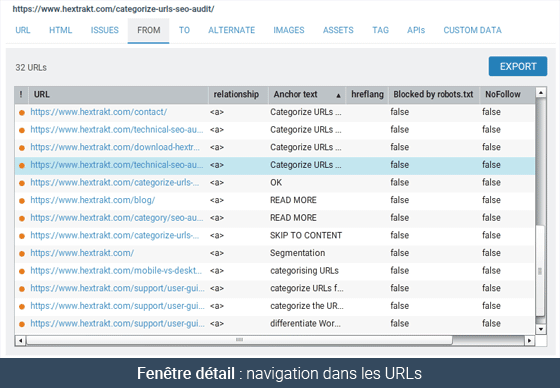The width and height of the screenshot is (560, 388).
Task: Click the '32 URLs' count label
Action: point(31,68)
